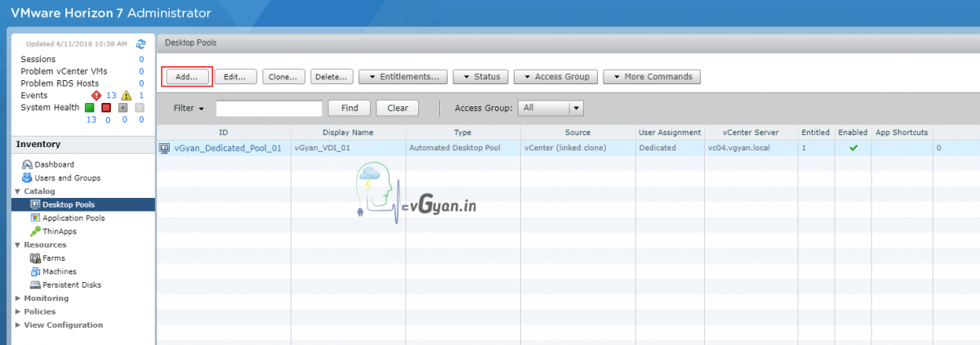Viewport: 980px width, 345px height.
Task: Click the green System Health count 13
Action: [91, 119]
